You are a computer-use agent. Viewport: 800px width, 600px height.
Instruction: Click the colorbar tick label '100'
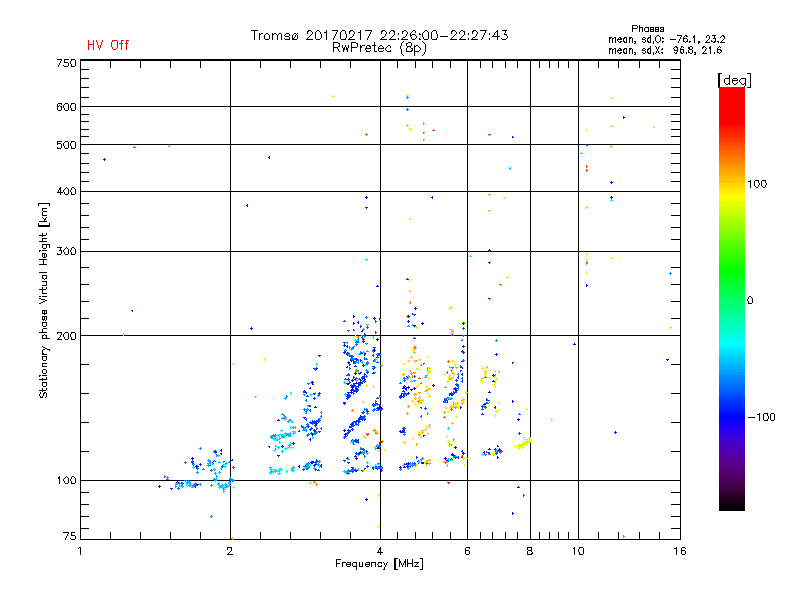[757, 184]
